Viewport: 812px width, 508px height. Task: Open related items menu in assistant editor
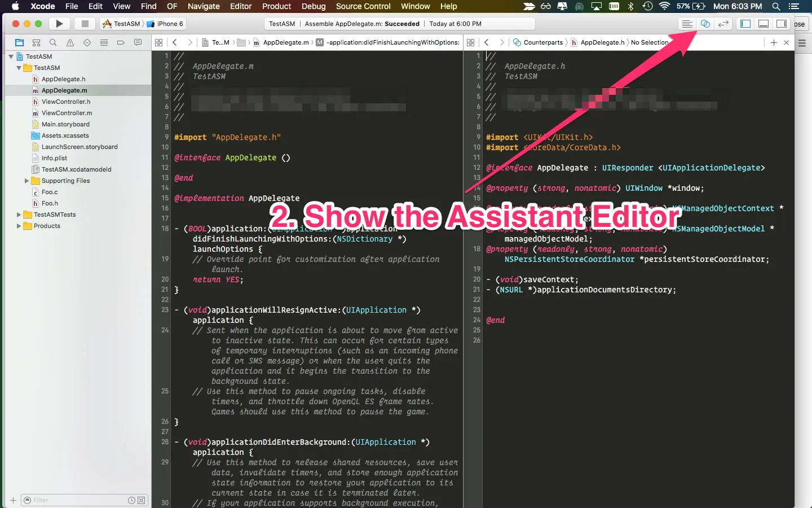(x=471, y=42)
